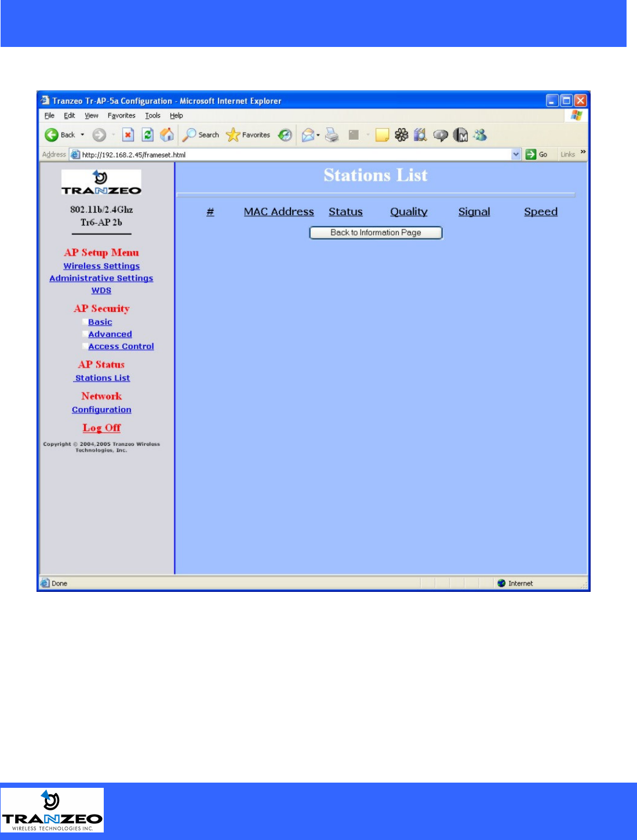Open the View menu

(x=92, y=116)
